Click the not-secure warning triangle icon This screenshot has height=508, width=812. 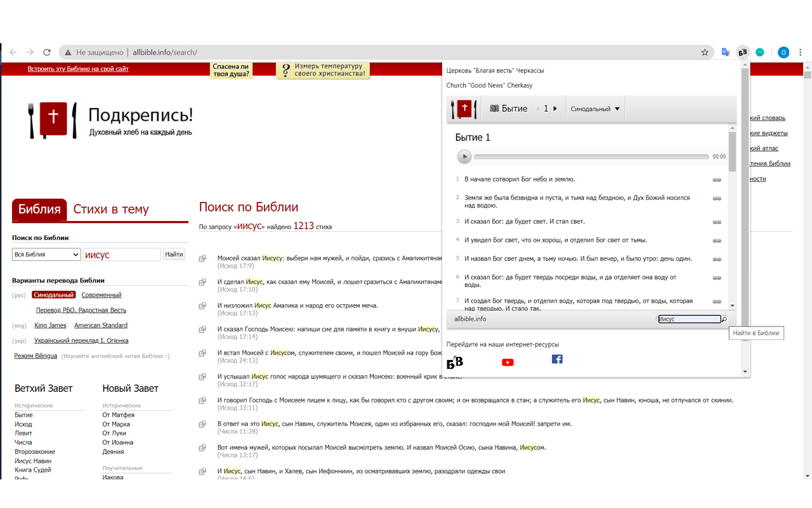coord(68,53)
